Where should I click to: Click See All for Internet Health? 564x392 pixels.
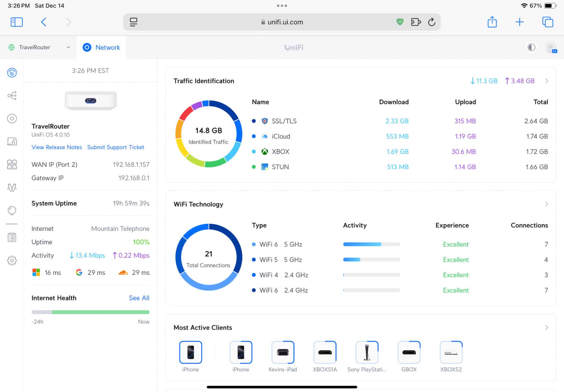click(139, 298)
